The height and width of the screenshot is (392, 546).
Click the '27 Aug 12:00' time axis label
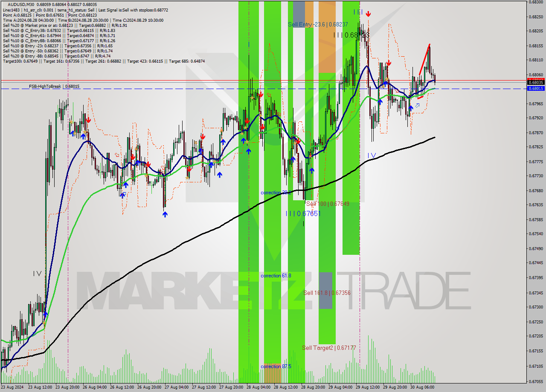click(204, 388)
